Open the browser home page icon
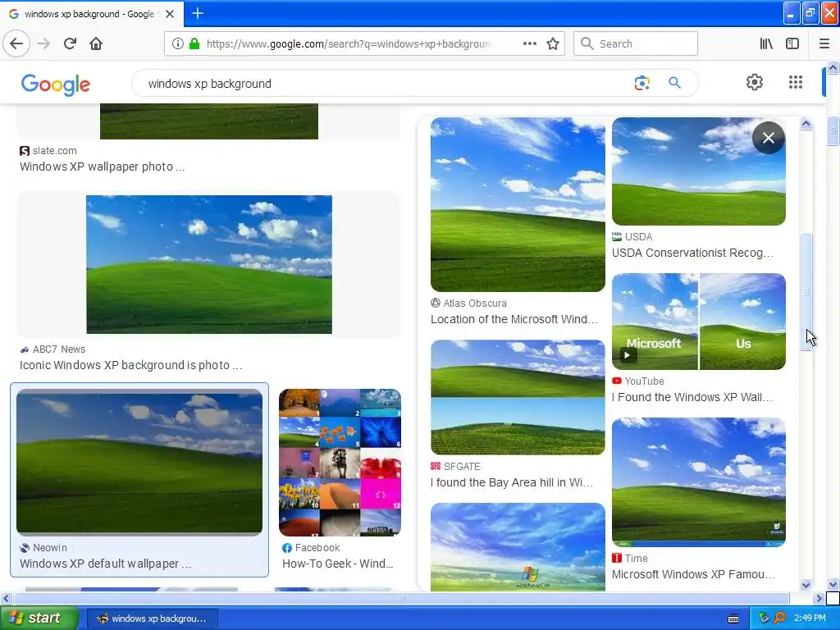This screenshot has width=840, height=630. 96,43
